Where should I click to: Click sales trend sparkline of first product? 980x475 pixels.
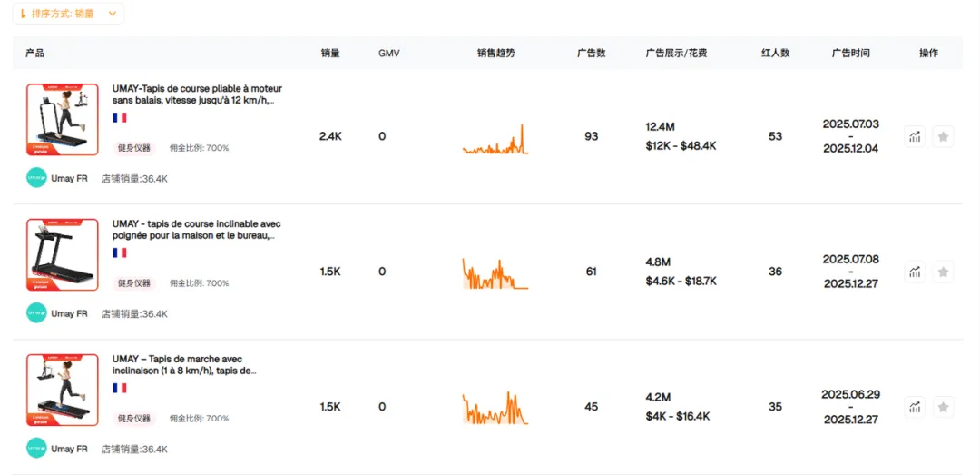coord(495,139)
